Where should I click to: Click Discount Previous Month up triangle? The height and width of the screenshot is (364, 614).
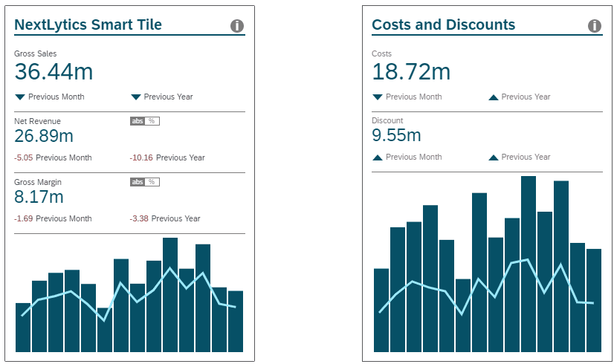coord(378,157)
